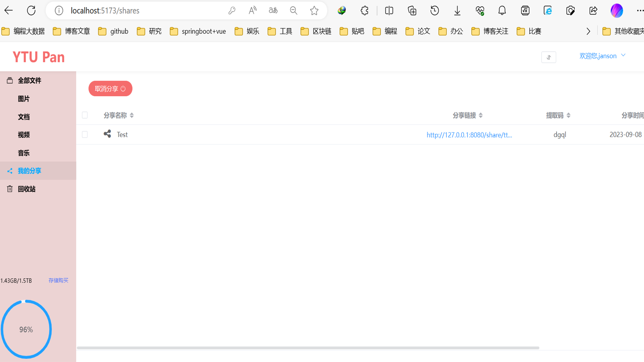Click the extraction code dgql
Screen dimensions: 644x362
click(560, 135)
